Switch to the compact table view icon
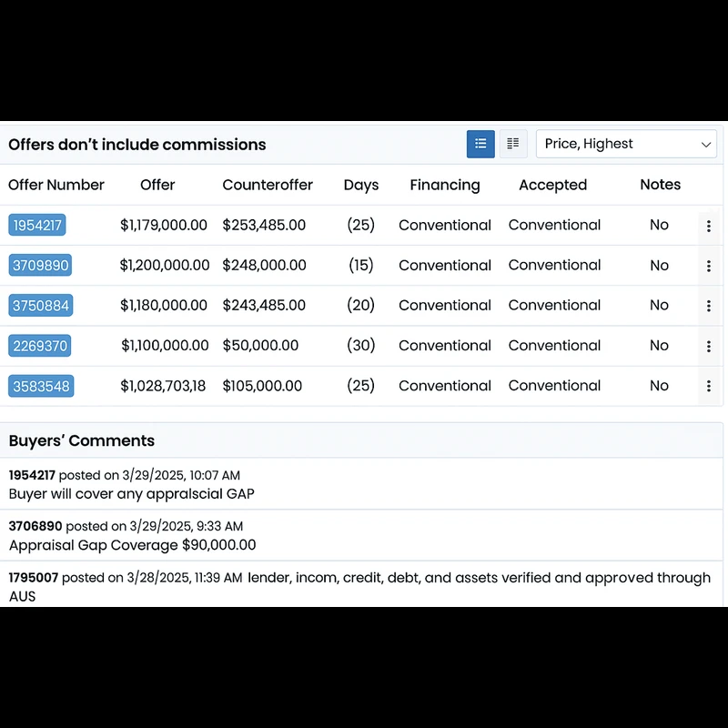The width and height of the screenshot is (728, 728). (x=513, y=144)
